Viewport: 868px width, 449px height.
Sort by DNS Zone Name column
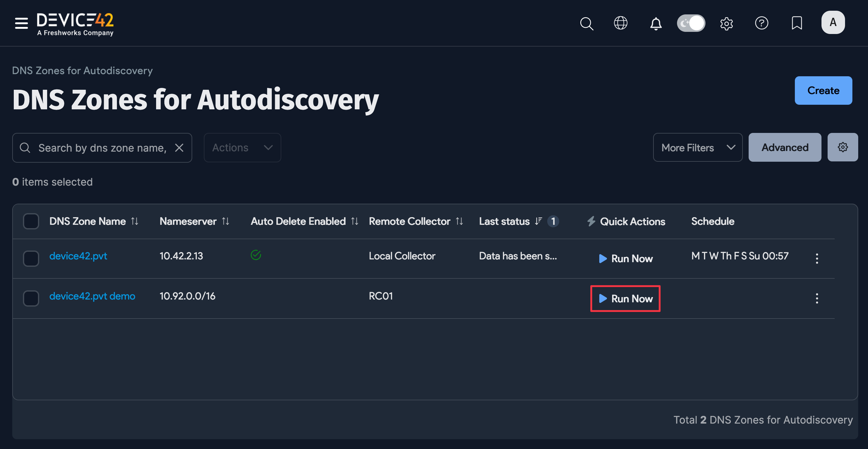click(134, 221)
